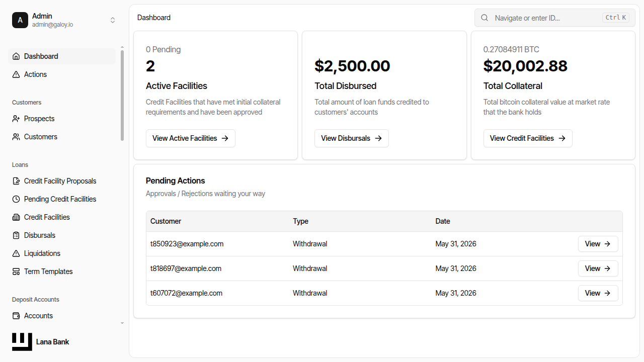
Task: Click the Pending Credit Facilities clock icon
Action: pyautogui.click(x=16, y=199)
